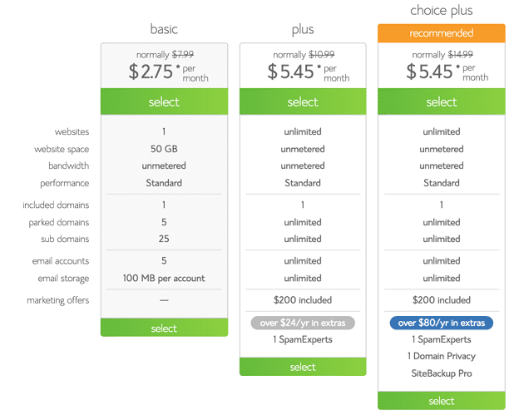This screenshot has width=519, height=420.
Task: Click top select button in plus plan
Action: [303, 102]
